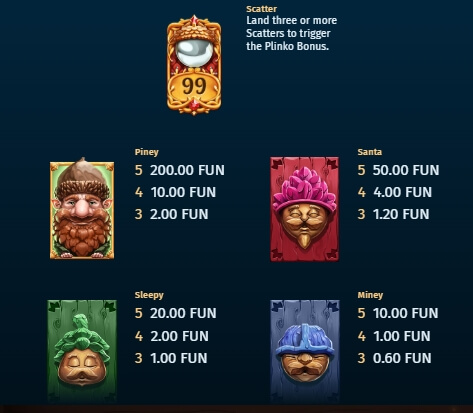Click the blue Miney symbol card
Viewport: 473px width, 413px height.
[x=305, y=350]
